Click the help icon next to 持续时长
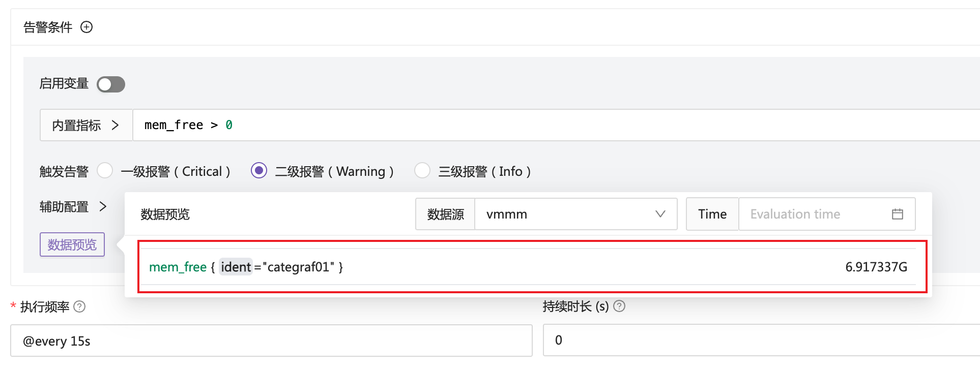 (619, 306)
